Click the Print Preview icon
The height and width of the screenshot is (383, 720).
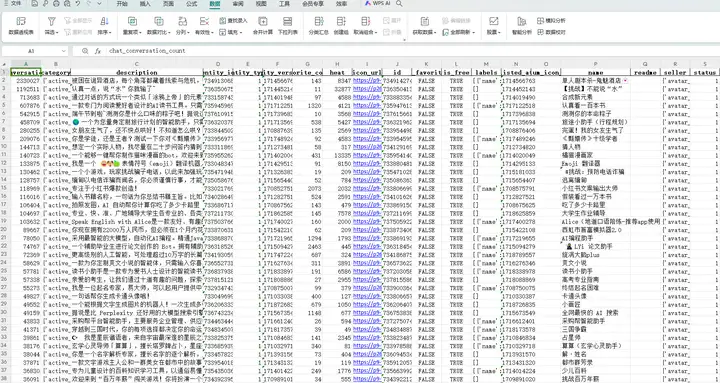tap(67, 4)
